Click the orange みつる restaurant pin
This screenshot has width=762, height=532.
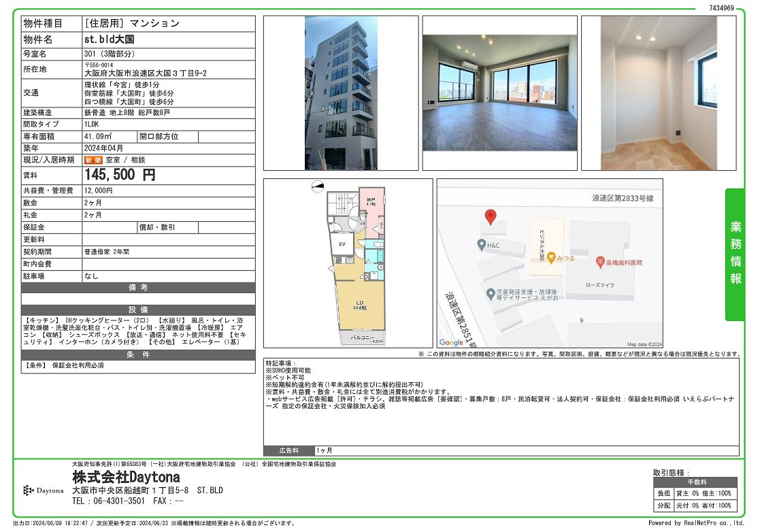(550, 258)
